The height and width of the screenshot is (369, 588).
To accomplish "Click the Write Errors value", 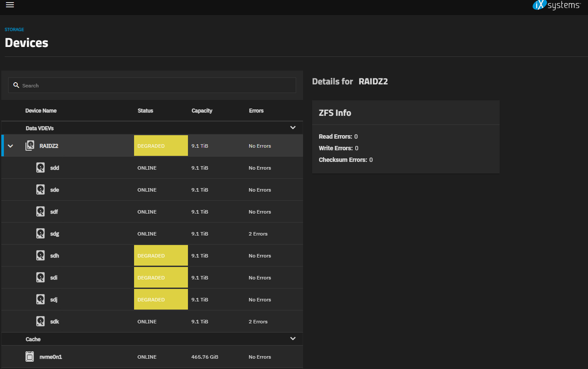I will coord(357,148).
